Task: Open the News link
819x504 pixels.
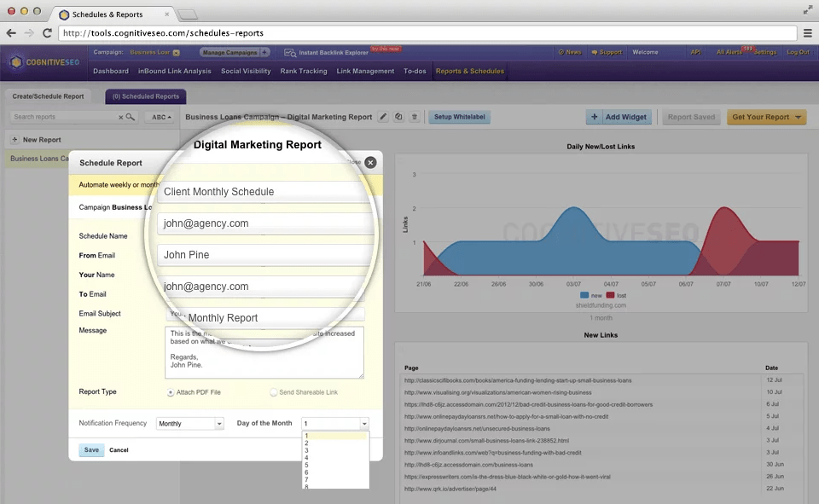Action: 570,52
